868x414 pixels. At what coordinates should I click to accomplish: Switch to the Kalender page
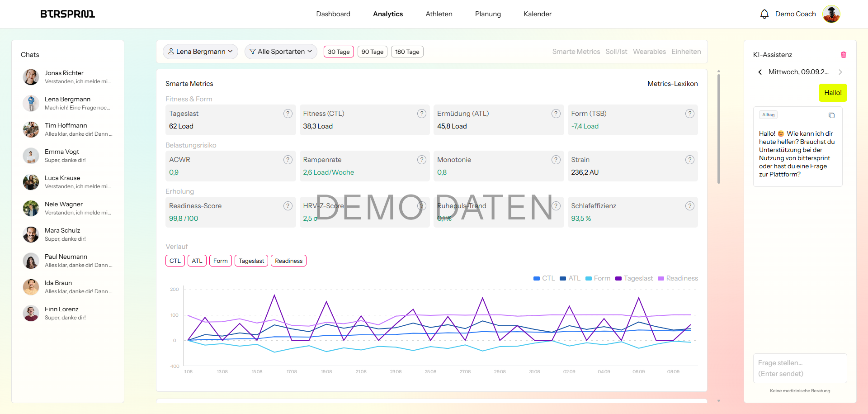pyautogui.click(x=538, y=14)
